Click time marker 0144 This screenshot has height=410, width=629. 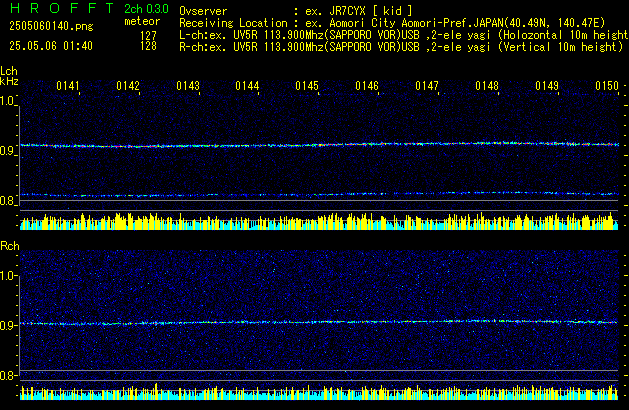(247, 86)
